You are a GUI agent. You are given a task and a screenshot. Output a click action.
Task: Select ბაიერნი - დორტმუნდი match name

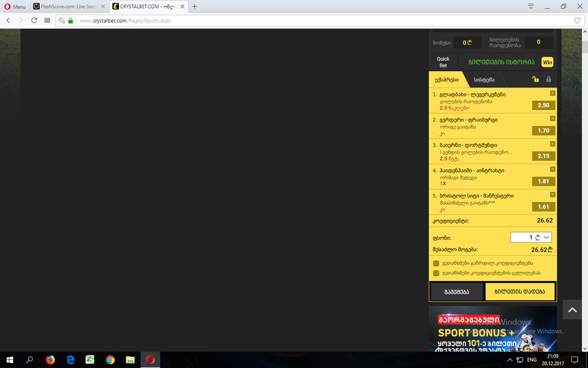pyautogui.click(x=469, y=145)
